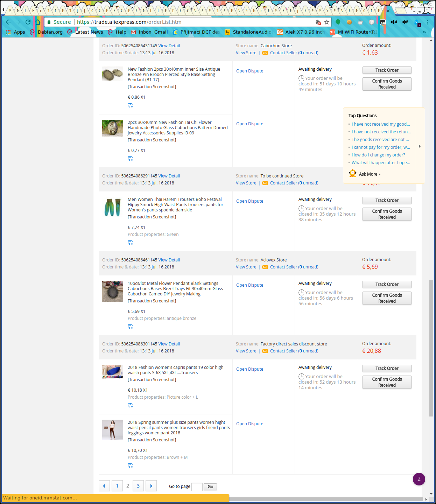Viewport: 436px width, 504px height.
Task: Click shipping truck icon under Tai Chi Flower item
Action: [131, 159]
